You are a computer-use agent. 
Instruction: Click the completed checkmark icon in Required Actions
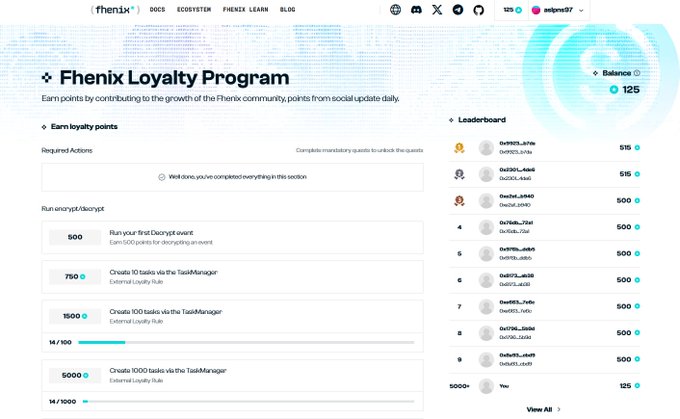(x=162, y=177)
